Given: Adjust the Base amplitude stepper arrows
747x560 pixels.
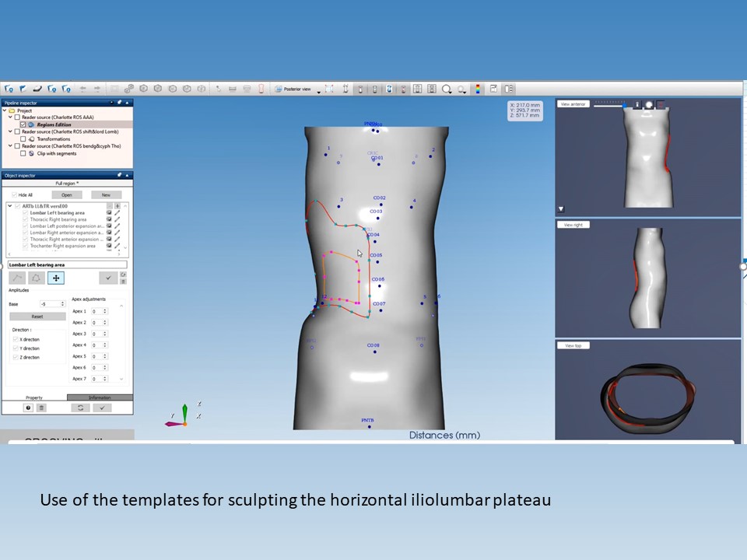Looking at the screenshot, I should [x=62, y=304].
